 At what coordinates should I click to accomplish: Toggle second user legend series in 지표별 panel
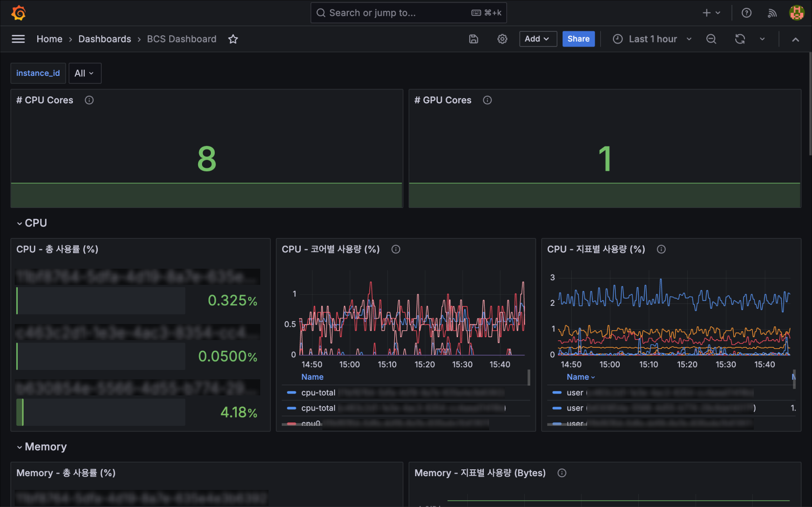[x=575, y=408]
